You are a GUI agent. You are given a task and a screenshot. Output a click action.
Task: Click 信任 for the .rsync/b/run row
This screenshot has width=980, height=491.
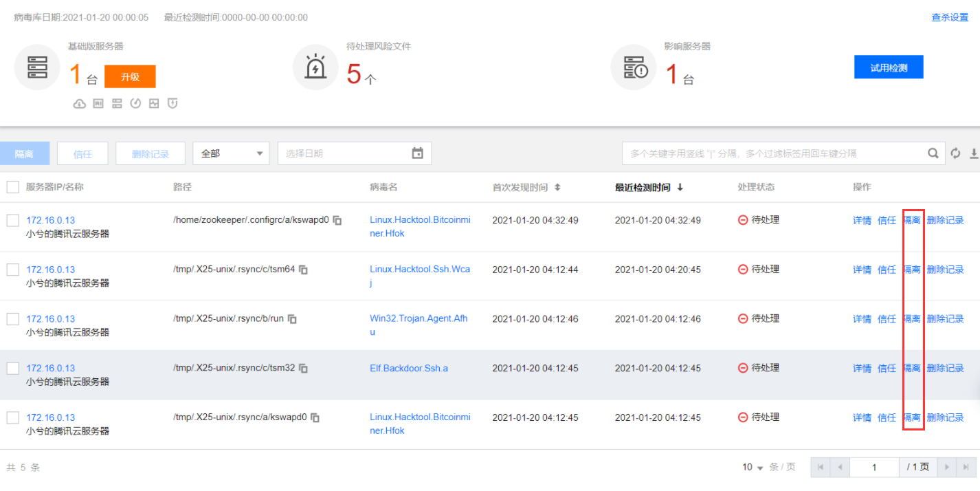coord(887,319)
